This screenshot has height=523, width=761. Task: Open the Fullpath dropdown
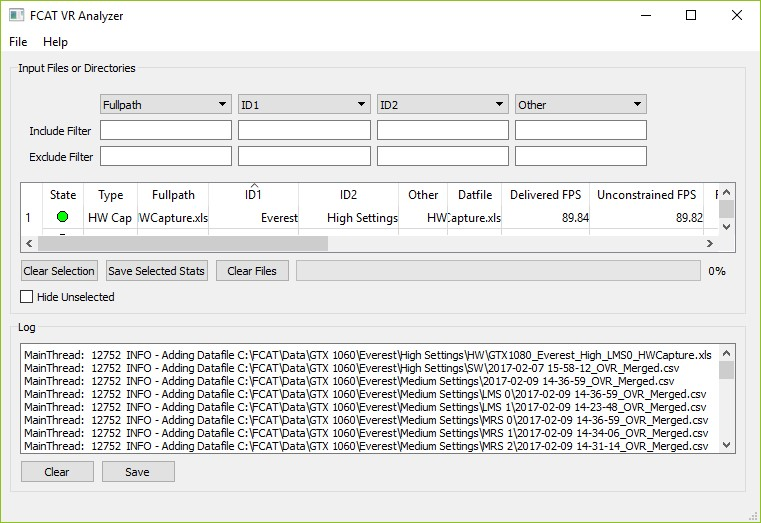tap(166, 104)
